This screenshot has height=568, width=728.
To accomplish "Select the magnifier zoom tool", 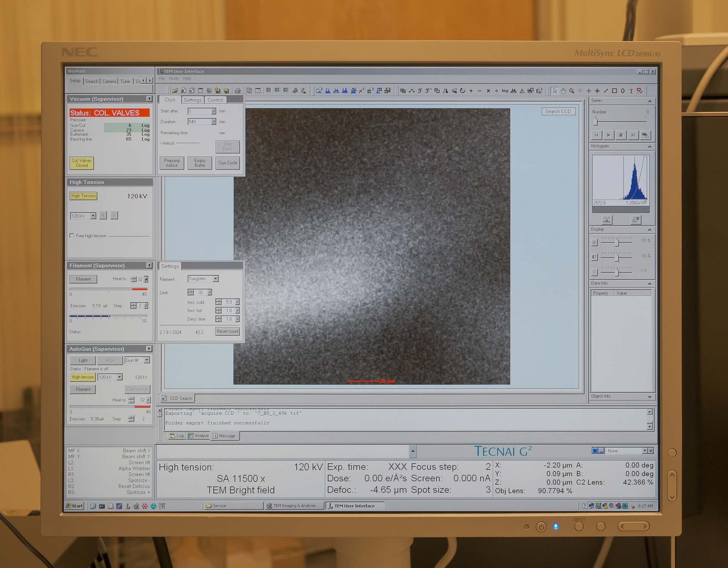I will coord(572,91).
